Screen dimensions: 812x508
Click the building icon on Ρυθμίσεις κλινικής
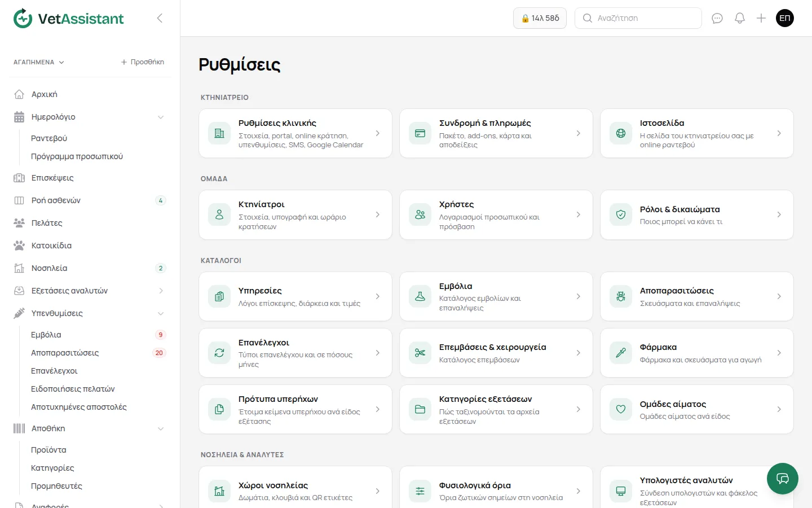219,133
